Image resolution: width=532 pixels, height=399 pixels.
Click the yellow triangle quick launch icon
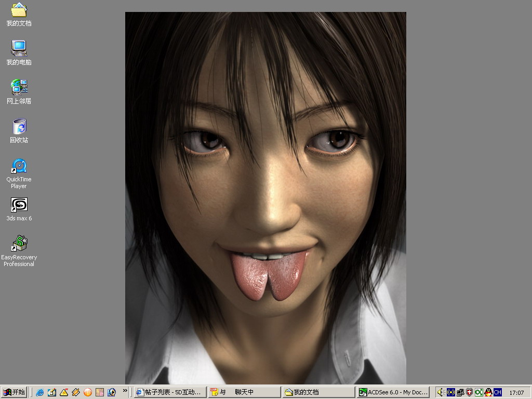[64, 392]
